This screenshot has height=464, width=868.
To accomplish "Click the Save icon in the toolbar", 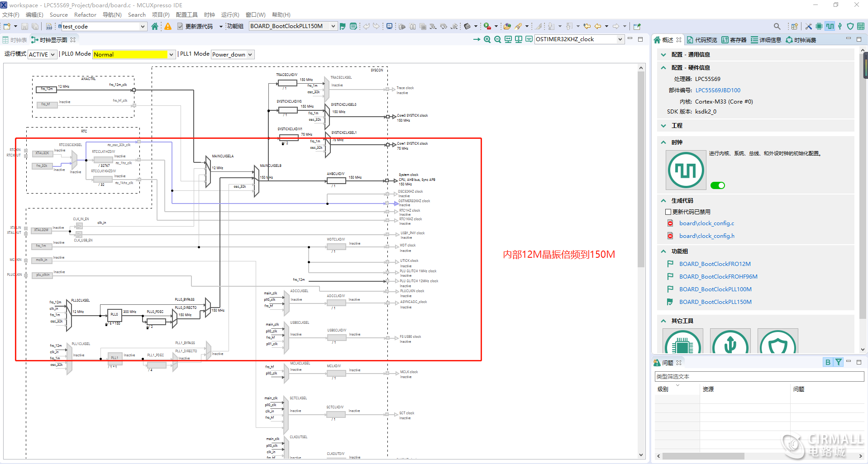I will [24, 26].
